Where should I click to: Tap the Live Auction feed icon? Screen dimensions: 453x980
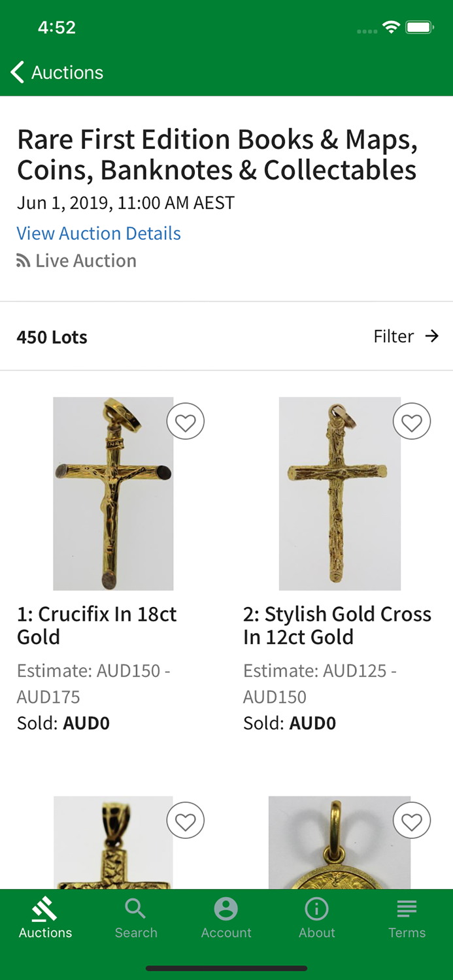tap(24, 261)
